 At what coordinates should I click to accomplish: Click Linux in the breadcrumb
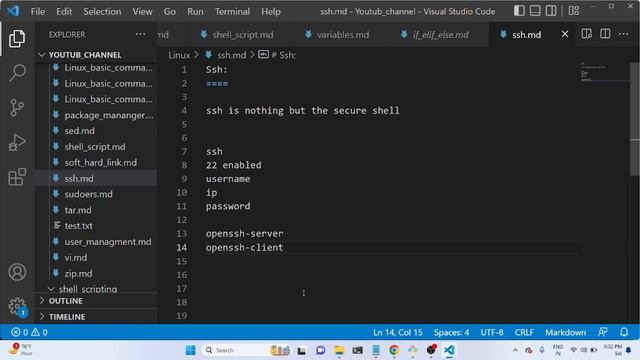tap(179, 55)
